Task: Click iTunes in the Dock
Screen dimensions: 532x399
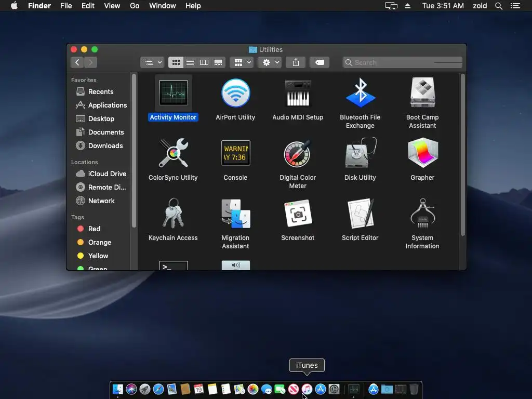Action: (307, 389)
